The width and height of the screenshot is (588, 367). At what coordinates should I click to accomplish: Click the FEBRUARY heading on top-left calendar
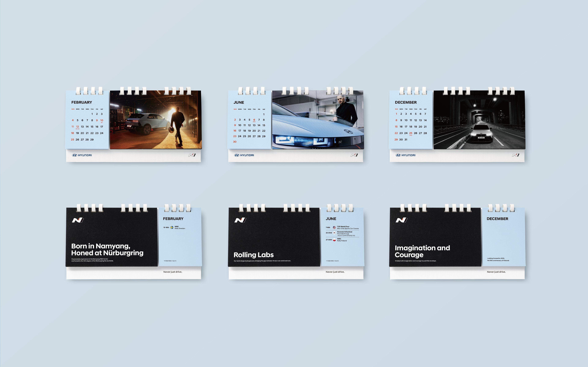[82, 102]
